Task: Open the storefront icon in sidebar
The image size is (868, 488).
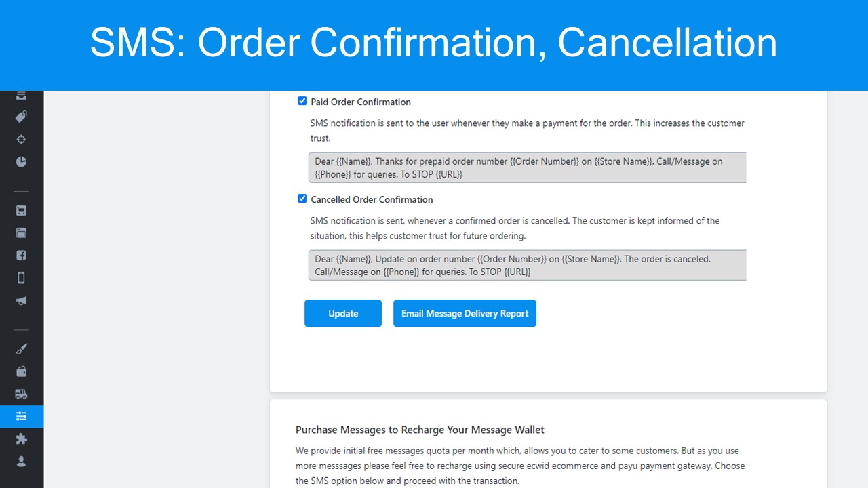Action: 21,211
